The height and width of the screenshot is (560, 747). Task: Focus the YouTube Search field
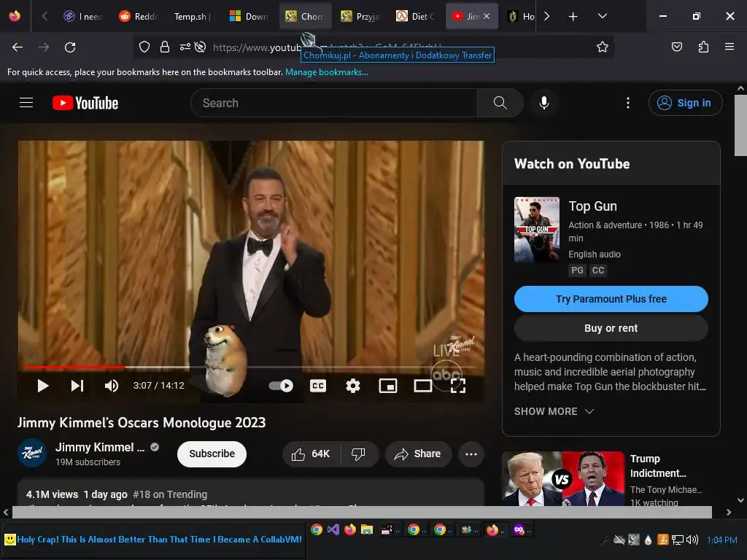334,103
